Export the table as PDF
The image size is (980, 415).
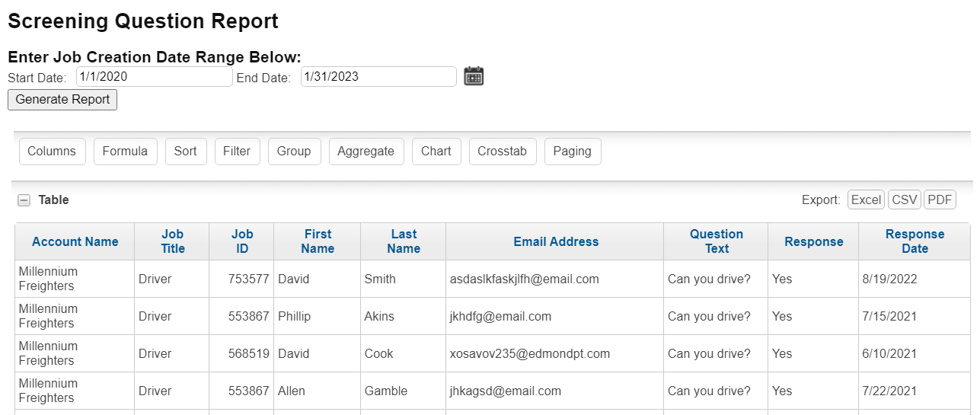click(940, 200)
